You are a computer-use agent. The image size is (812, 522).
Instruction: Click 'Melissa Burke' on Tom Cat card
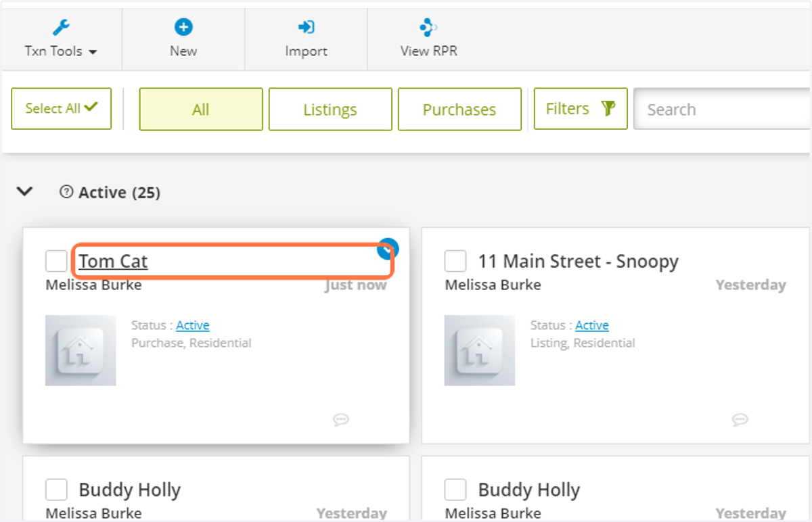[93, 285]
